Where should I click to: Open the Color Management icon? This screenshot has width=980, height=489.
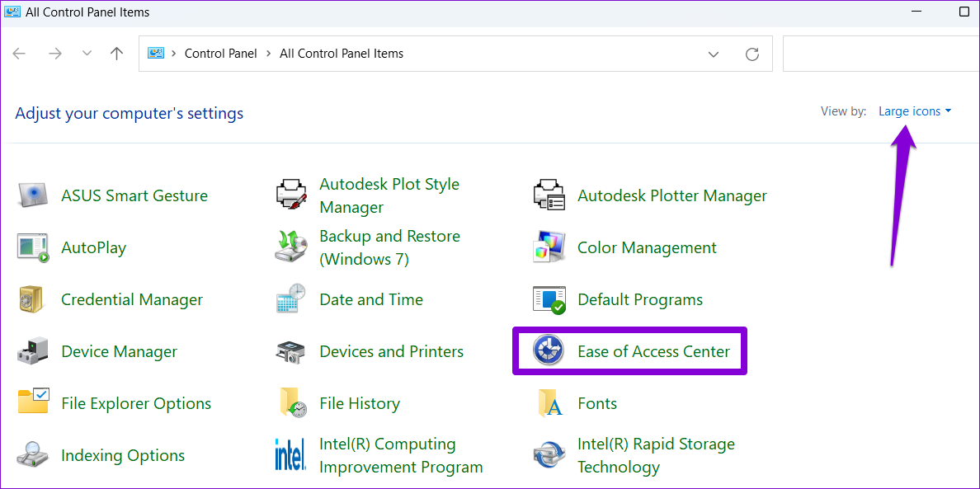(549, 247)
